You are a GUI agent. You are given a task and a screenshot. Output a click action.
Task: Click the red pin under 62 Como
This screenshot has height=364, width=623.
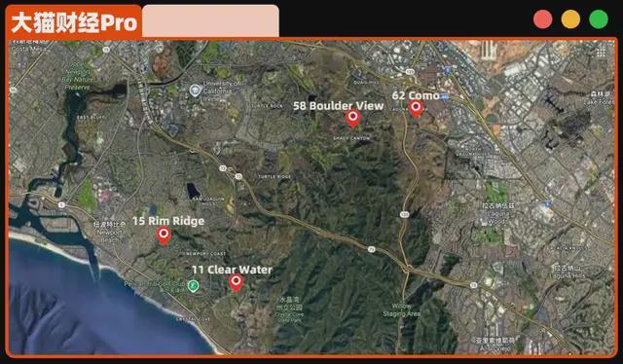point(416,108)
